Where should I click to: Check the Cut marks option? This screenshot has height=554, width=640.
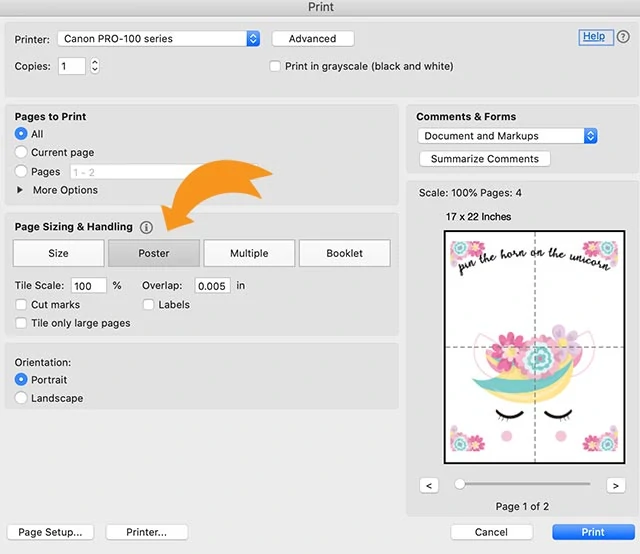pyautogui.click(x=21, y=305)
